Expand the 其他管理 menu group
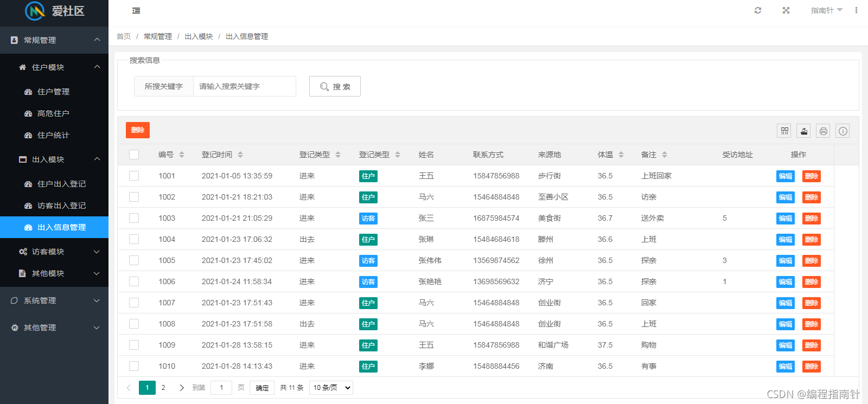 coord(54,328)
